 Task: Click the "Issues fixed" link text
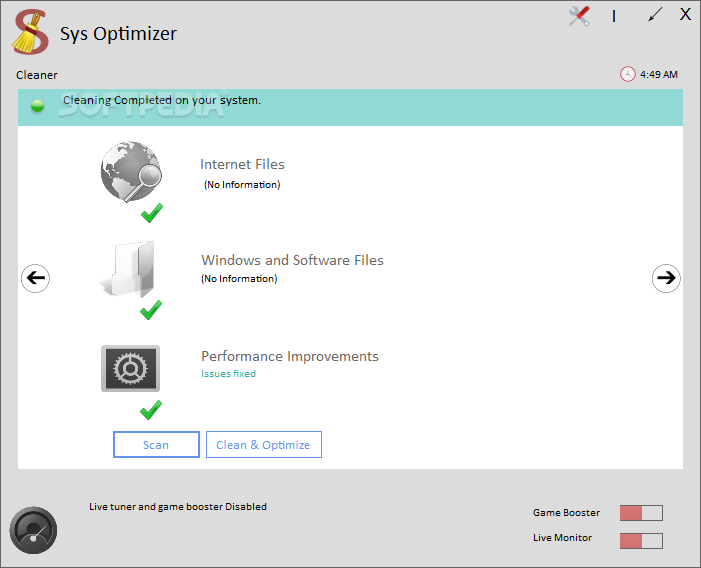click(x=228, y=374)
